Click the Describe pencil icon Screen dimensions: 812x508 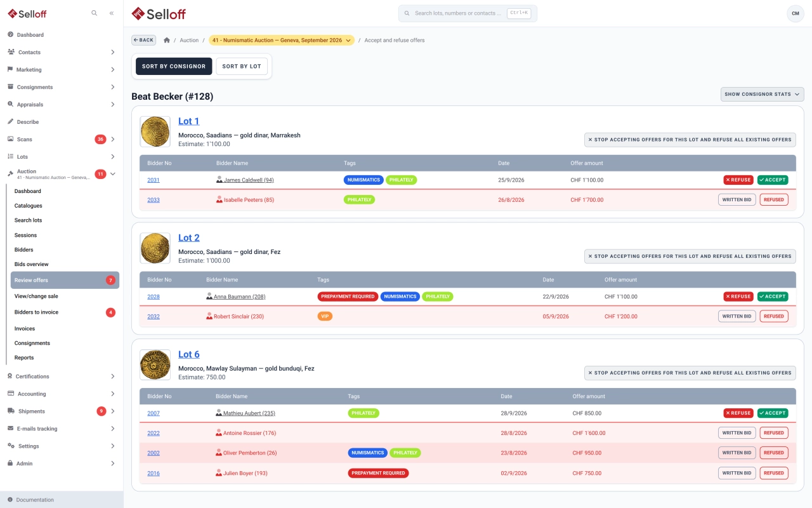point(11,122)
